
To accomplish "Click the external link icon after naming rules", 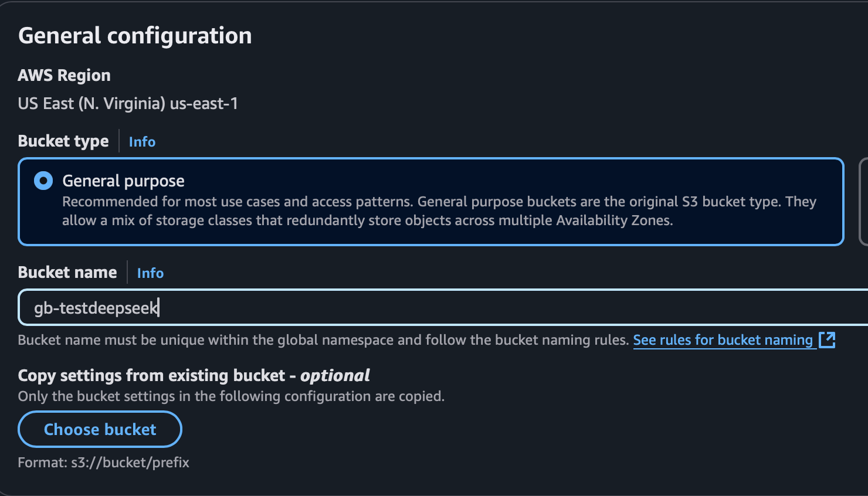I will [x=827, y=339].
